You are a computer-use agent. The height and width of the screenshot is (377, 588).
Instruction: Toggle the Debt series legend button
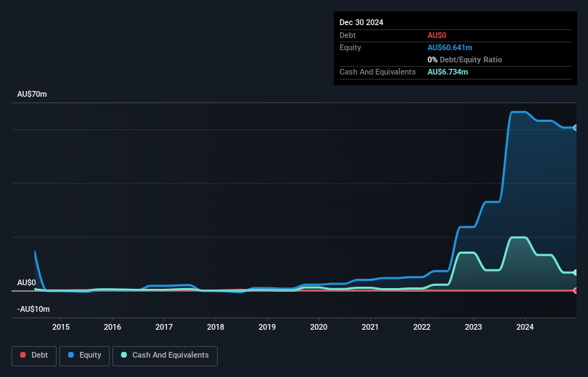click(x=34, y=355)
